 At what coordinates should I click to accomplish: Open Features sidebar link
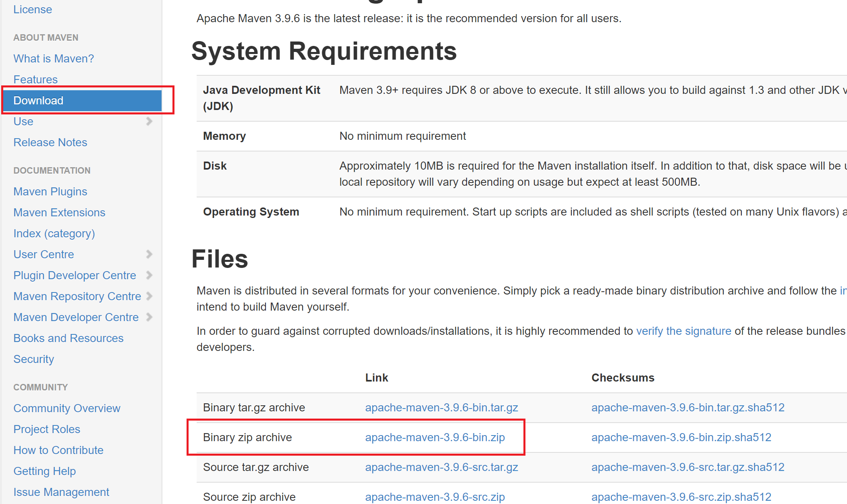[35, 79]
